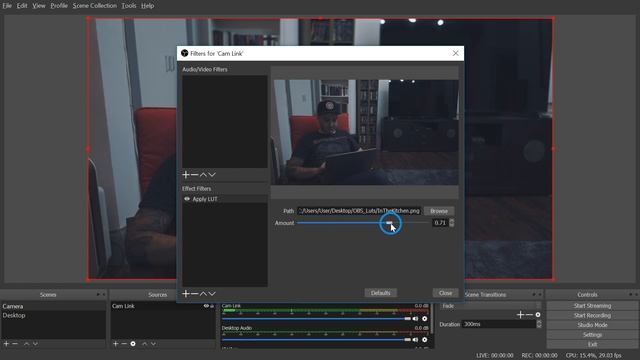Lock the Cam Link source
The image size is (640, 360).
pyautogui.click(x=212, y=306)
